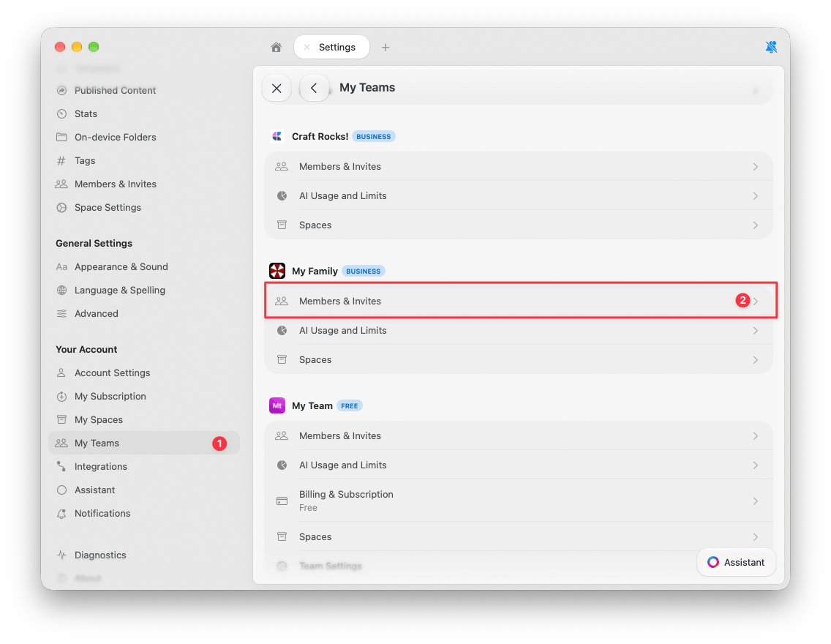Click the On-device Folders folder icon
The width and height of the screenshot is (831, 644).
(61, 137)
